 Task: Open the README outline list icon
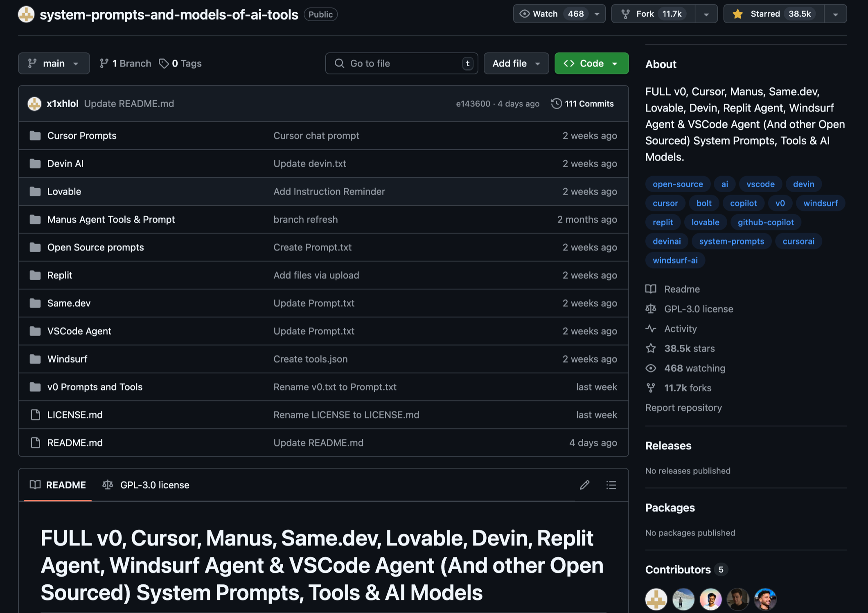611,485
